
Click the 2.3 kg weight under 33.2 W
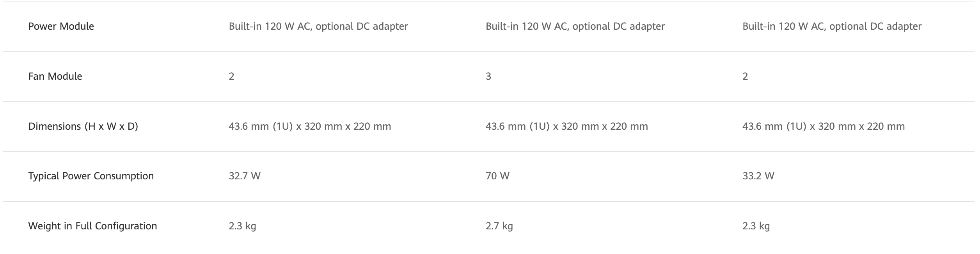pyautogui.click(x=756, y=226)
